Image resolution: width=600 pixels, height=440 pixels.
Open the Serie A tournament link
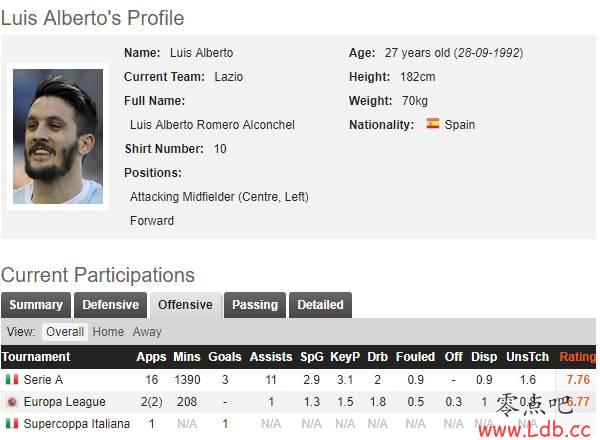click(x=43, y=380)
